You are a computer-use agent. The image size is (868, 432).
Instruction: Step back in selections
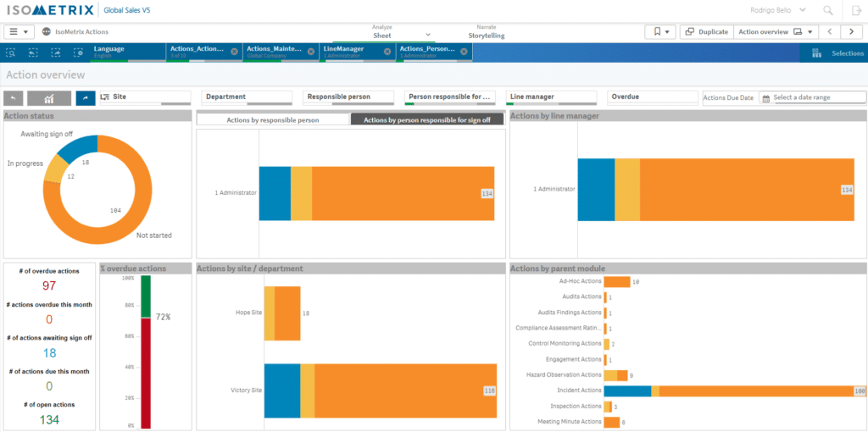(33, 53)
